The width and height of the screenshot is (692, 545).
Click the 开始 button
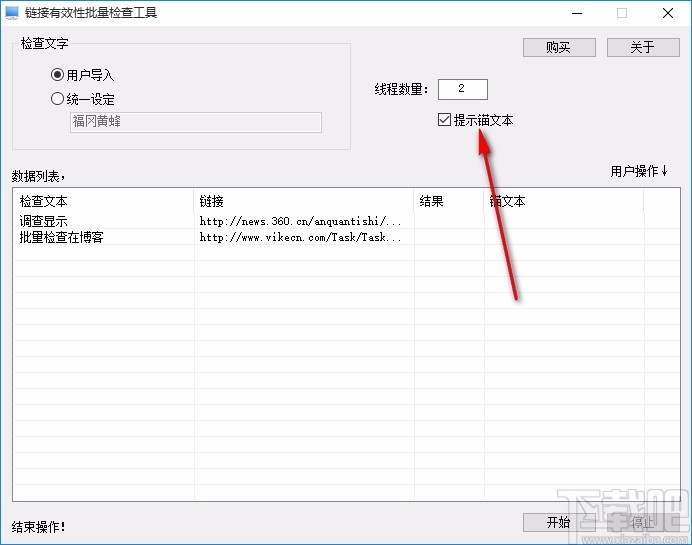[x=559, y=522]
